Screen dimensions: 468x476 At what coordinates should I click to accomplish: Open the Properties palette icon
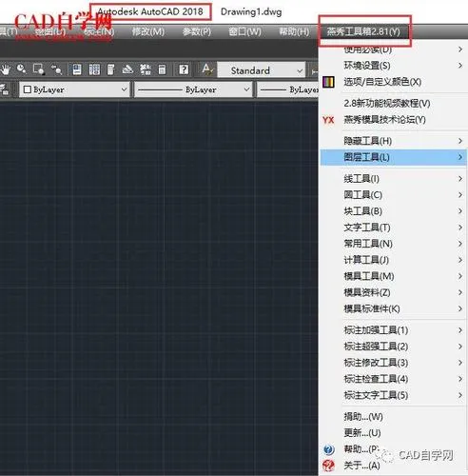pos(77,69)
